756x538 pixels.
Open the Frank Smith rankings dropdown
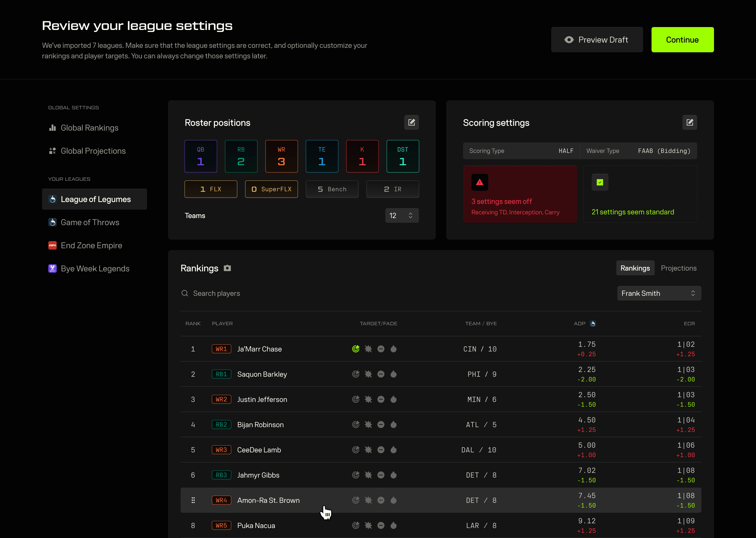(x=659, y=293)
